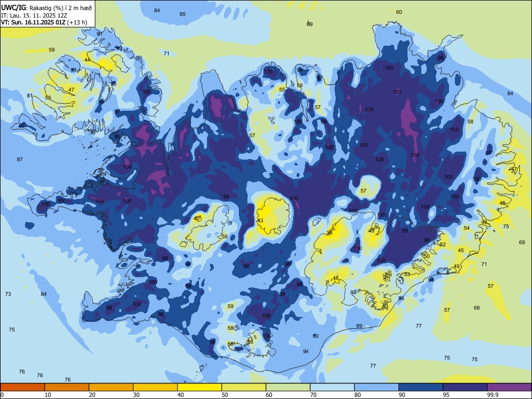
Task: Click the light orange 20–30 legend swatch
Action: pyautogui.click(x=111, y=387)
